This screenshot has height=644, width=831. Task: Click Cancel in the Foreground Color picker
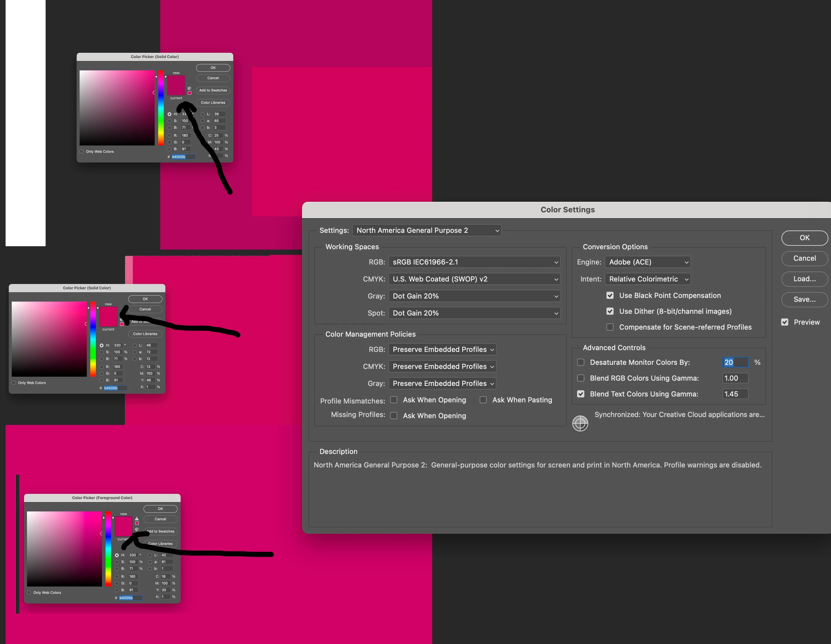[x=160, y=519]
